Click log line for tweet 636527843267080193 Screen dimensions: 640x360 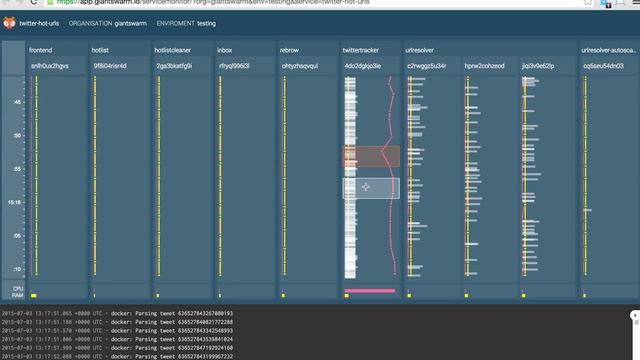tap(117, 313)
